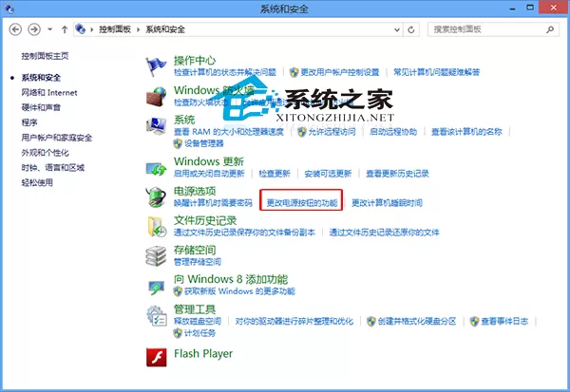Click 对你的驱动器进行碎片整理和优化 link
The image size is (570, 392).
294,321
